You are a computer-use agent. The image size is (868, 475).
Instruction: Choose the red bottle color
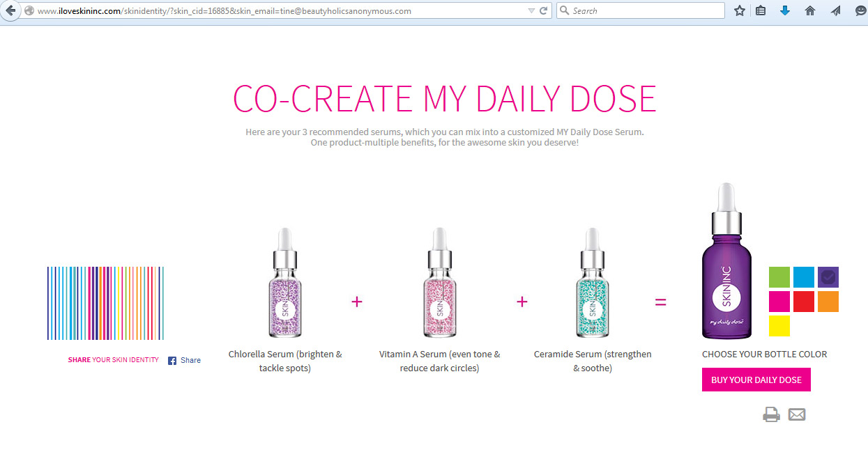804,302
